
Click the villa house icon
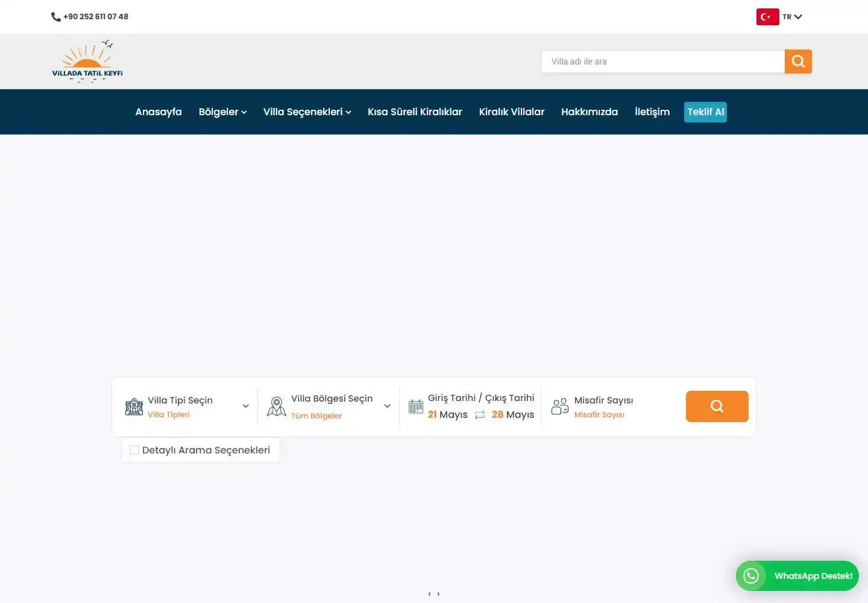point(134,406)
